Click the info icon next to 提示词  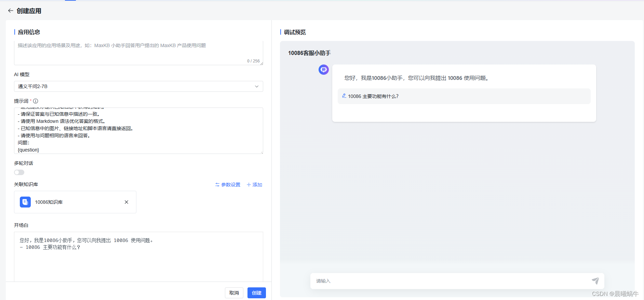tap(36, 101)
